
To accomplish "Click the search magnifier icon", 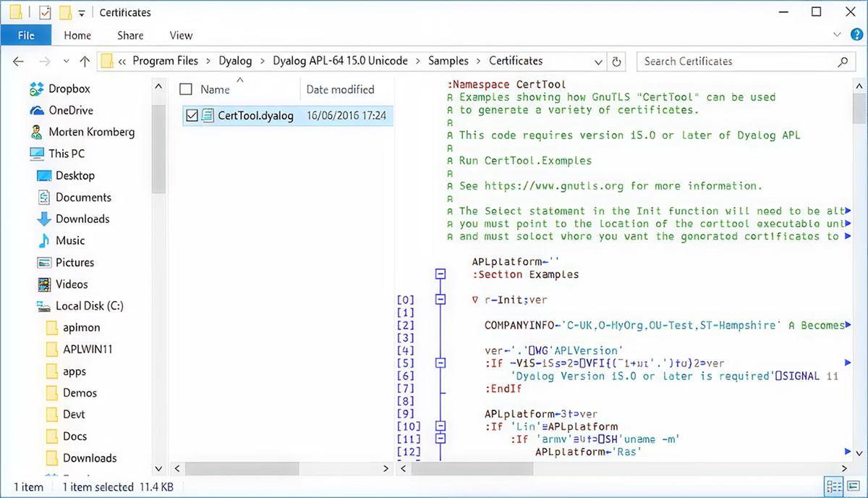I will coord(842,62).
